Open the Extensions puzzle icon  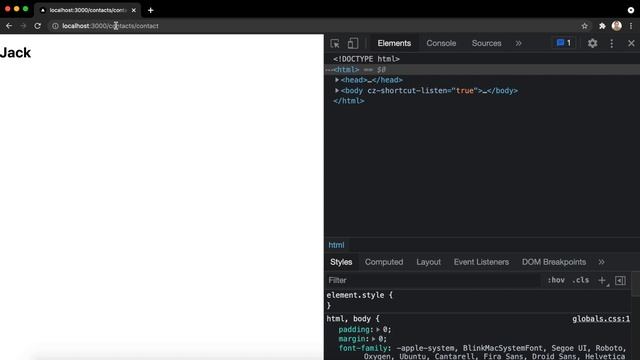(602, 26)
